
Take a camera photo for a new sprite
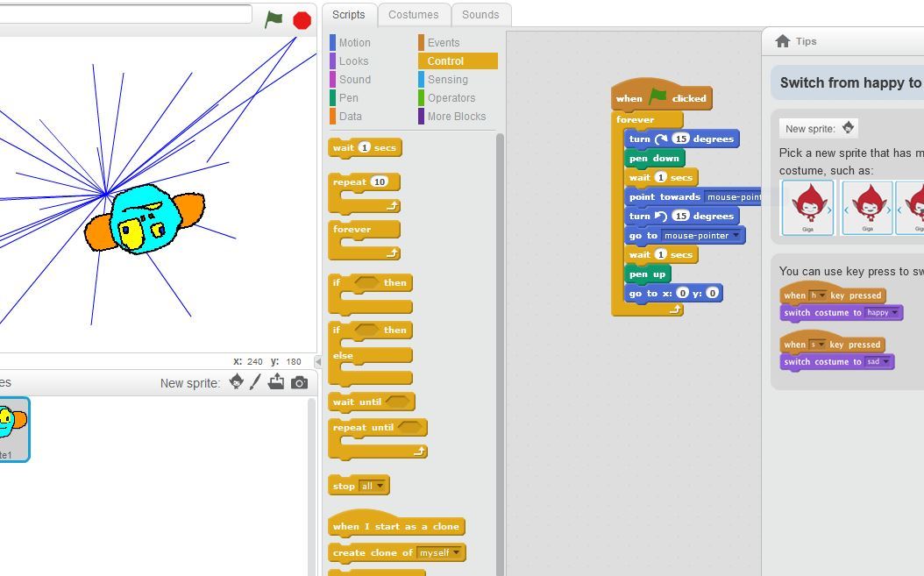tap(300, 381)
